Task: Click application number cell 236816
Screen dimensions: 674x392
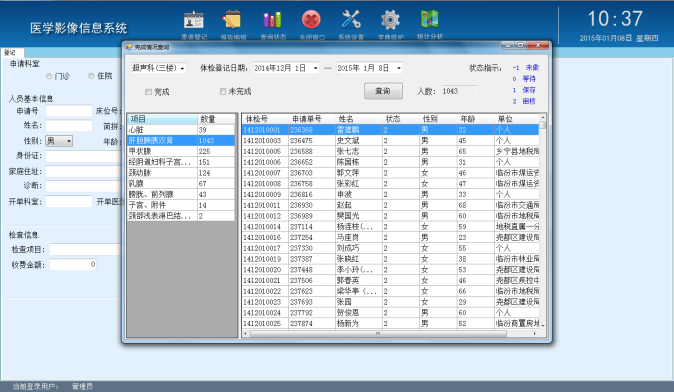Action: pos(312,194)
